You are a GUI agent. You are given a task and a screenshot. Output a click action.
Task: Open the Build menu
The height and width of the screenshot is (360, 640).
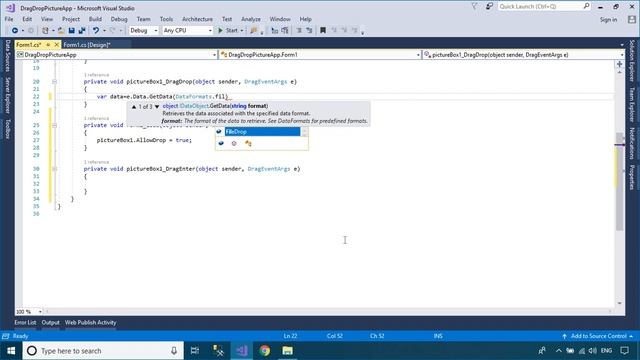coord(95,19)
